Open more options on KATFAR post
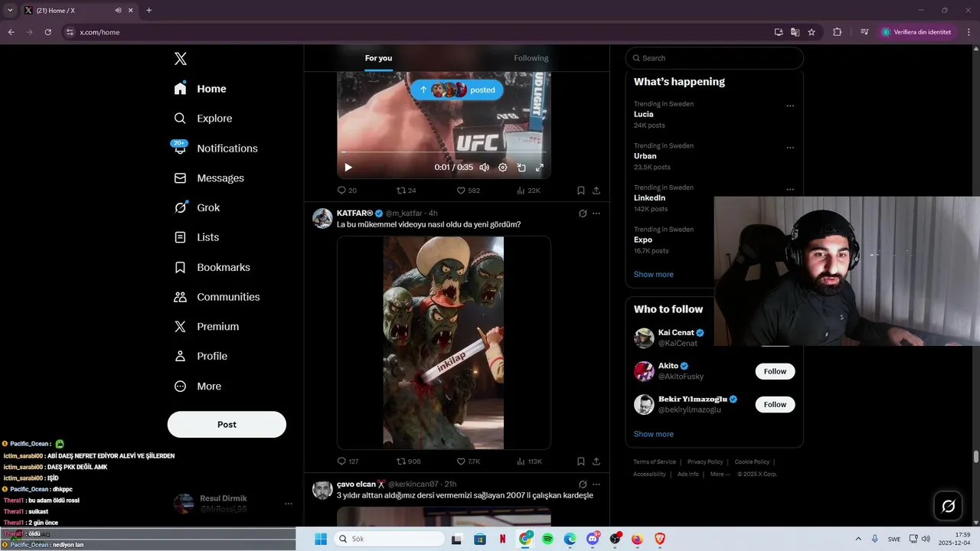Image resolution: width=980 pixels, height=551 pixels. tap(596, 214)
